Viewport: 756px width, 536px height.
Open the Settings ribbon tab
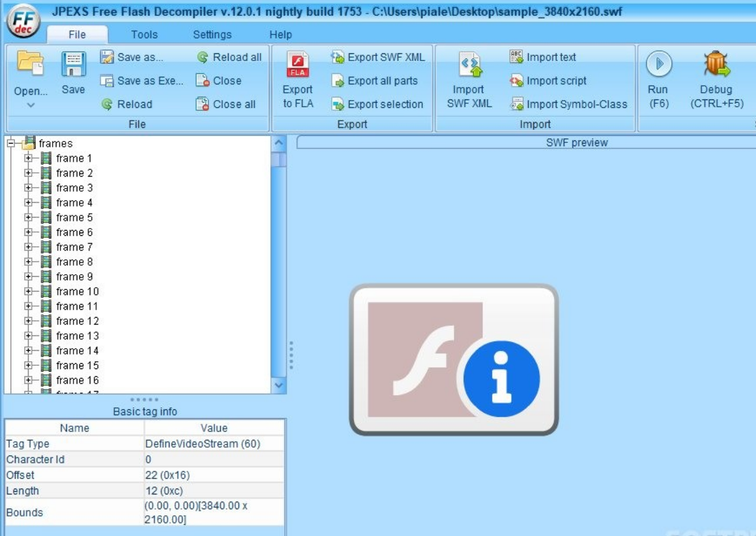coord(212,35)
